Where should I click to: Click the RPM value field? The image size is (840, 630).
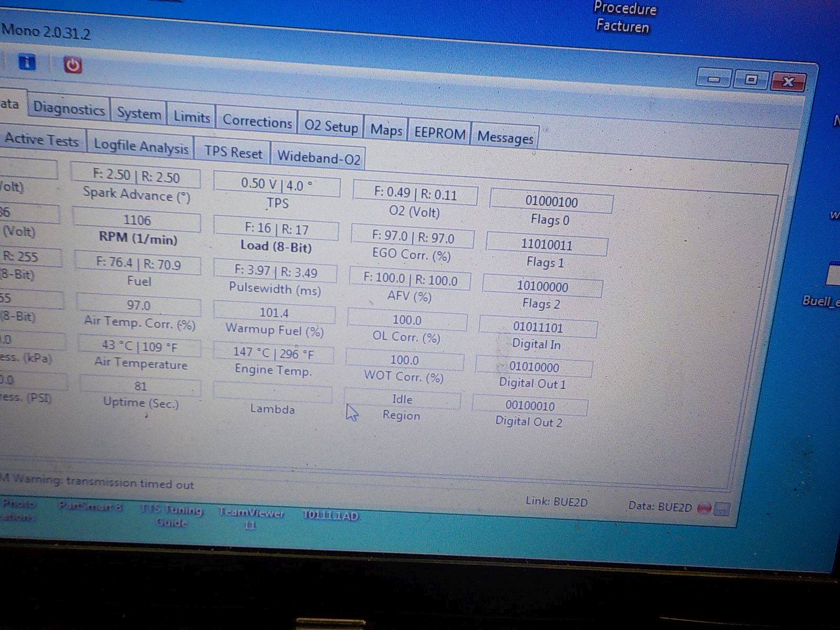(x=136, y=220)
